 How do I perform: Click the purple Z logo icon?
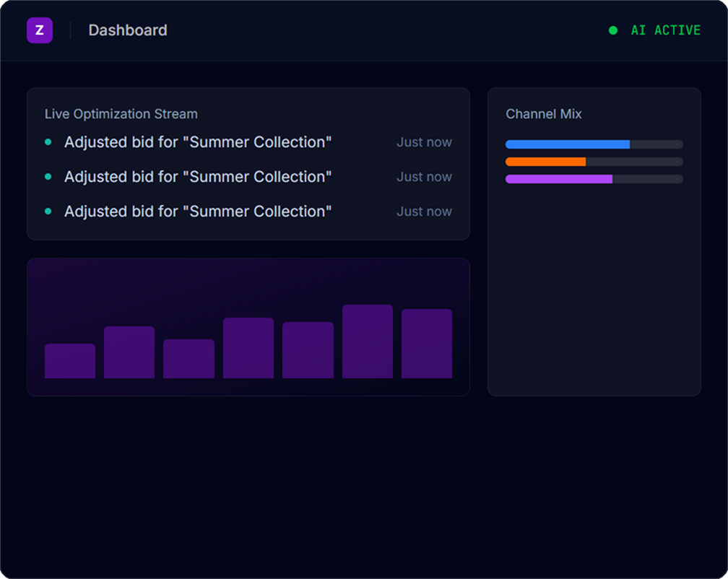coord(40,30)
